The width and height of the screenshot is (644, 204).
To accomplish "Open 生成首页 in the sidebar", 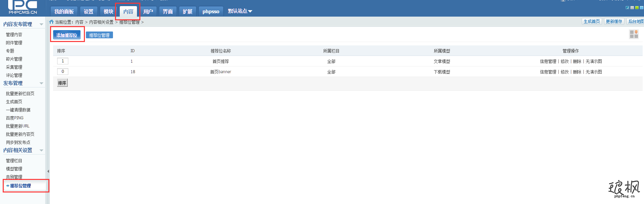I will (14, 102).
